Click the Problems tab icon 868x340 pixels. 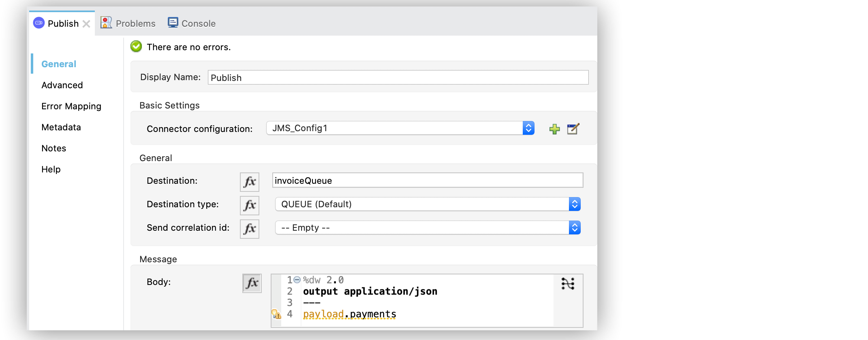[x=106, y=23]
